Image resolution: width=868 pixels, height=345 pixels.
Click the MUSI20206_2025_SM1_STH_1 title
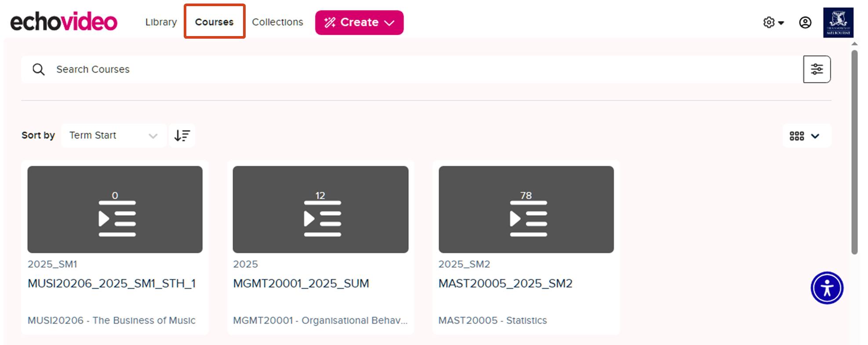click(112, 283)
